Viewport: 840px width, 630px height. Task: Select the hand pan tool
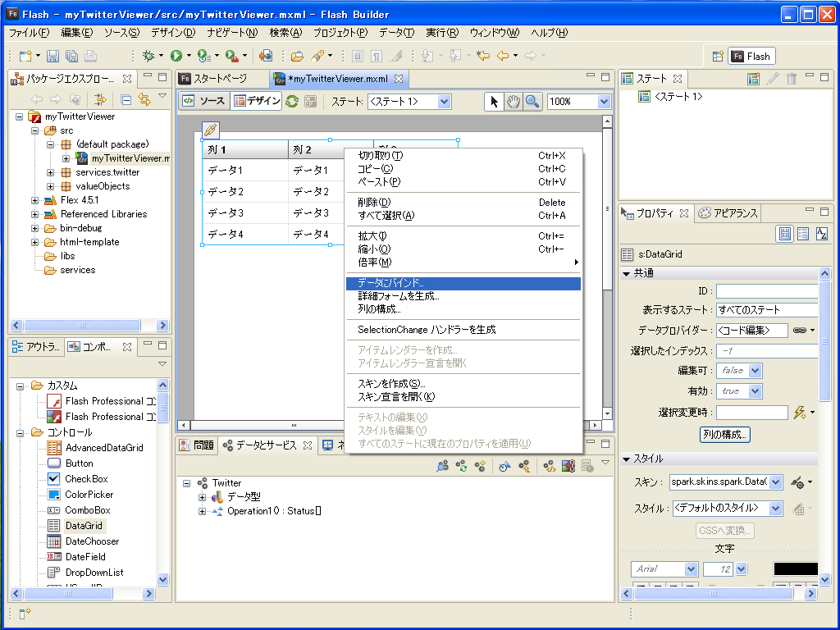tap(514, 101)
